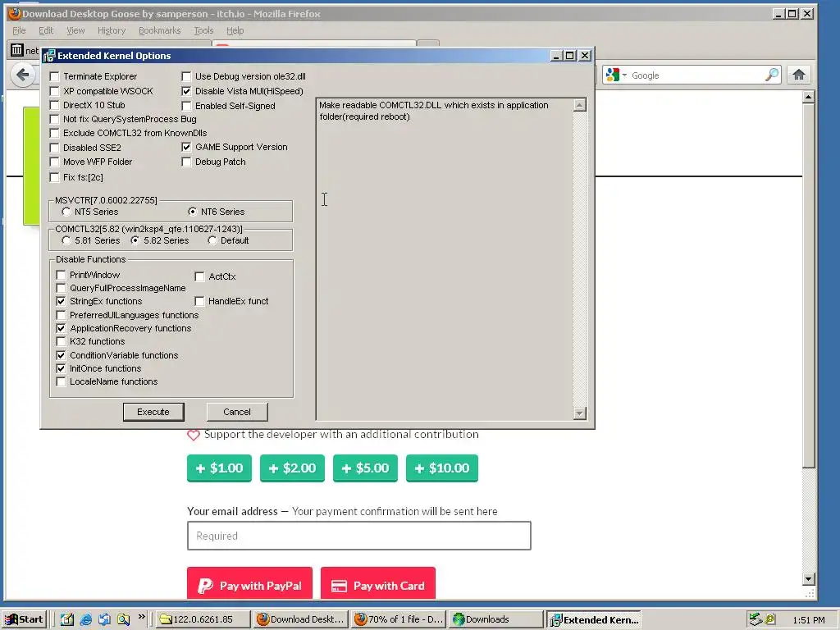The image size is (840, 630).
Task: Uncheck GAME Support Version
Action: point(186,147)
